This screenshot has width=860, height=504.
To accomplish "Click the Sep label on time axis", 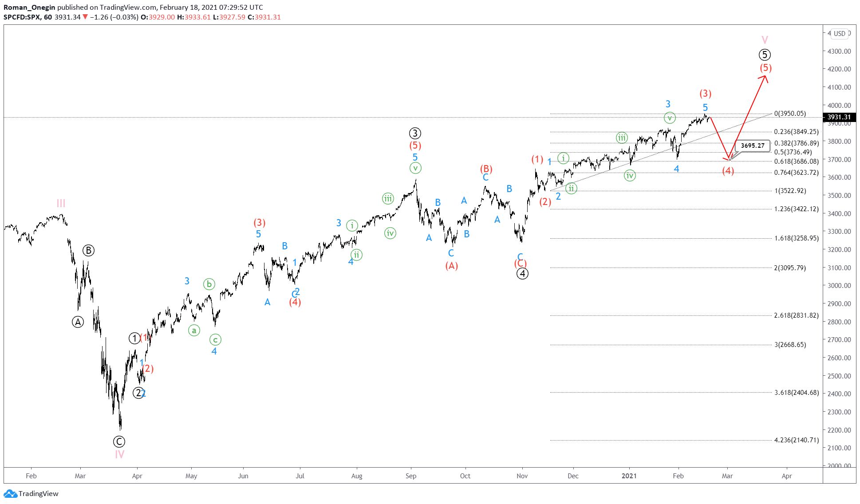I will coord(411,476).
